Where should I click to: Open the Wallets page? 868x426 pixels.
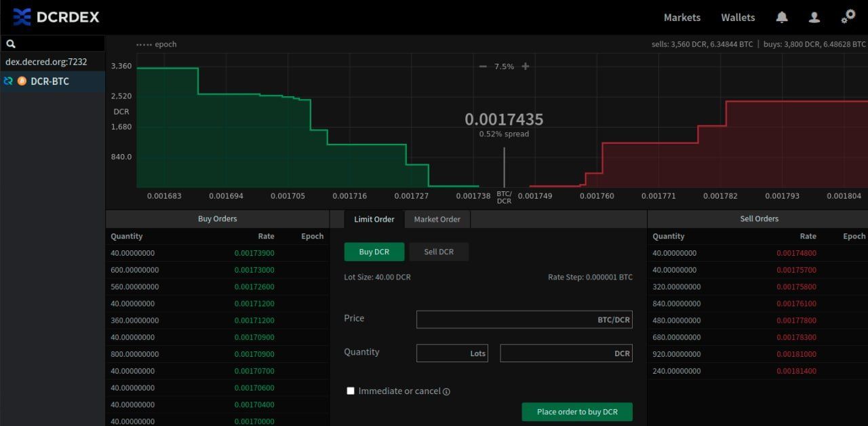[738, 17]
